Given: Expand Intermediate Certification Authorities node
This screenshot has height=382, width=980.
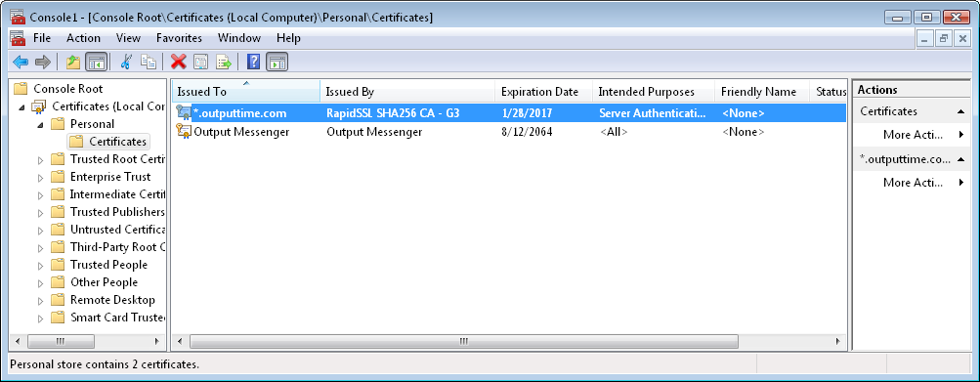Looking at the screenshot, I should 41,194.
